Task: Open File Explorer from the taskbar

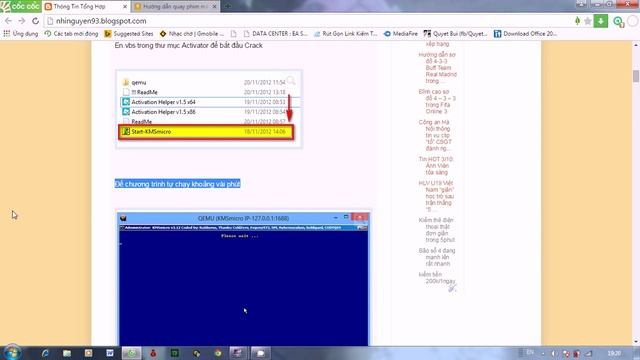Action: tap(67, 353)
